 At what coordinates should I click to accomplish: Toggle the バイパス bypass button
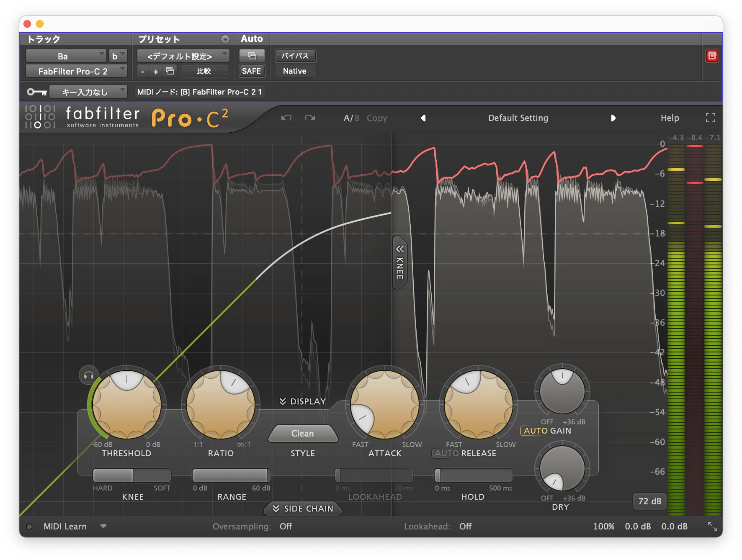coord(295,56)
